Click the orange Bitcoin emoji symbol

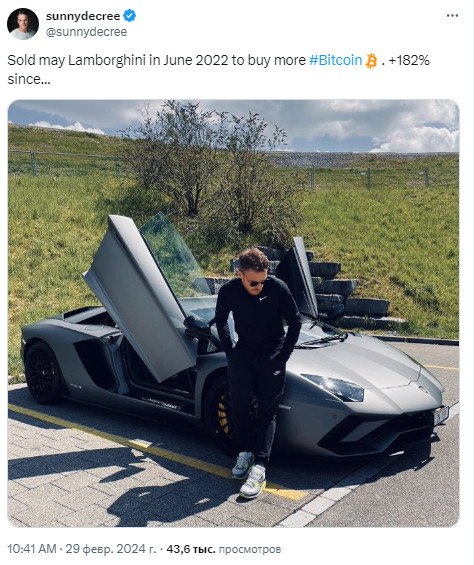[371, 61]
